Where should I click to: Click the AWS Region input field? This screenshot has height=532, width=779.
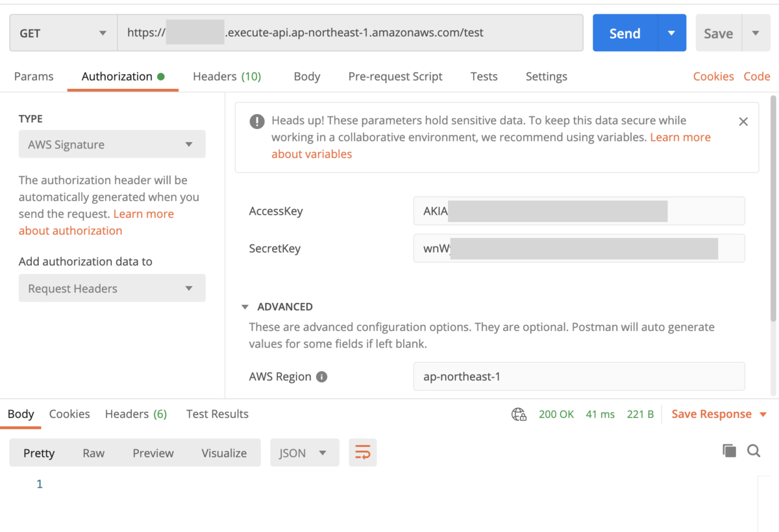(579, 376)
